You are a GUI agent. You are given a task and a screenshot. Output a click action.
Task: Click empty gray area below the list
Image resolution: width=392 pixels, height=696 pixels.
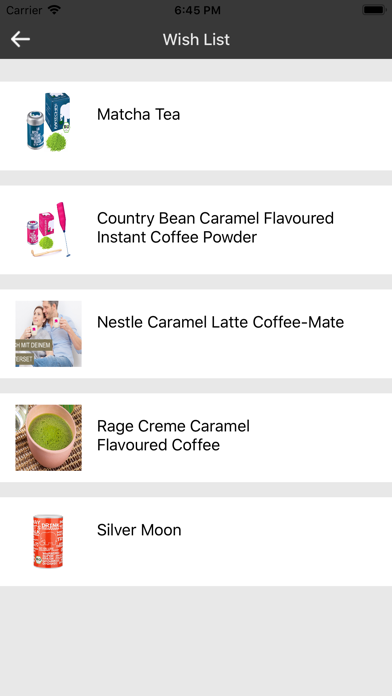pyautogui.click(x=196, y=641)
